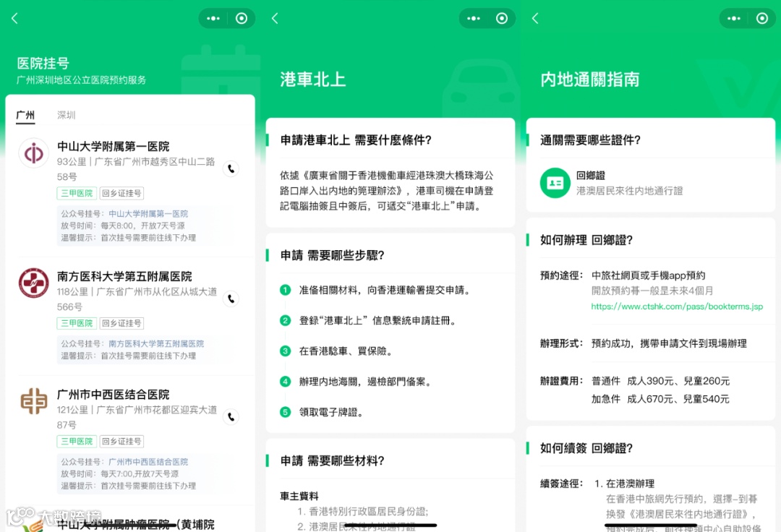
Task: Open more options on the 港車北上 screen
Action: coord(474,18)
